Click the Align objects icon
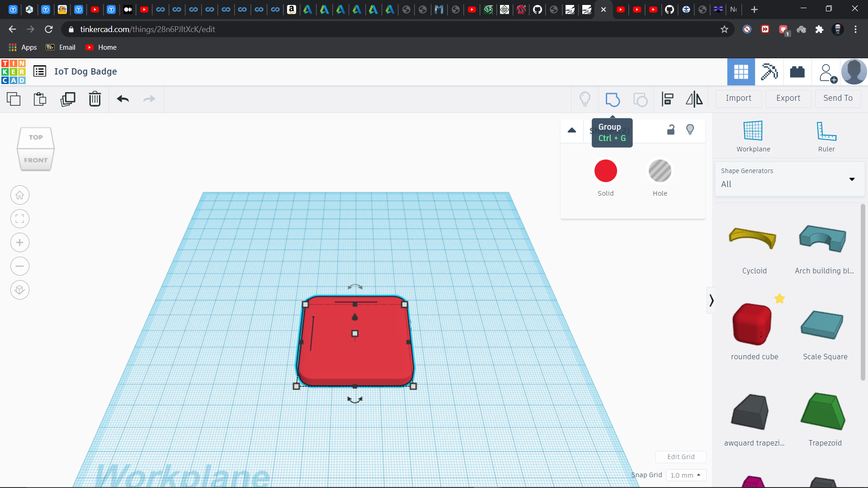868x488 pixels. tap(668, 99)
